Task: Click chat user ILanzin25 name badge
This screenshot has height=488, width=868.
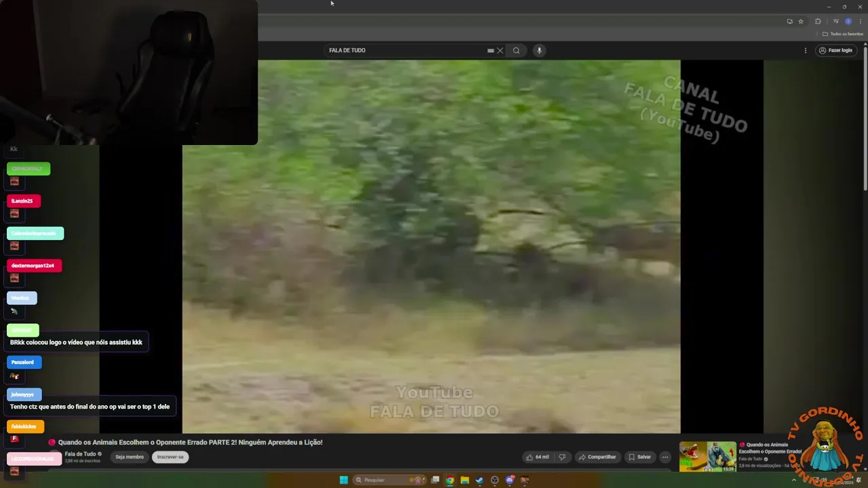Action: (24, 201)
